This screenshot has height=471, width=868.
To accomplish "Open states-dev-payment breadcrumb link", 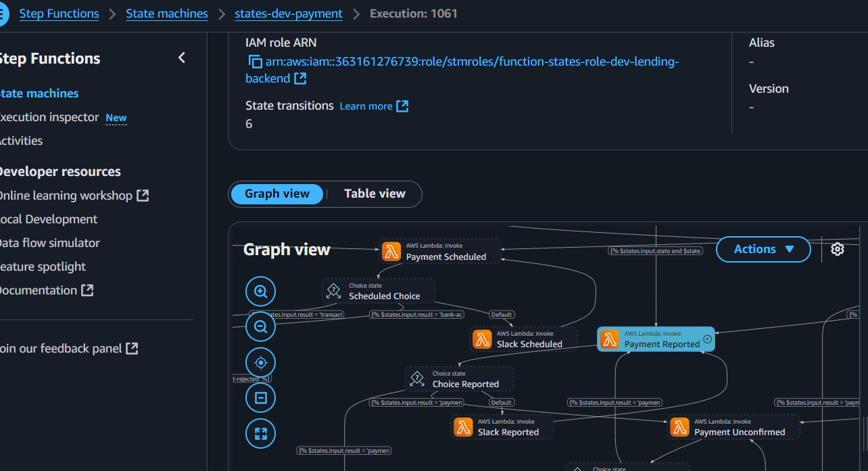I will coord(289,14).
